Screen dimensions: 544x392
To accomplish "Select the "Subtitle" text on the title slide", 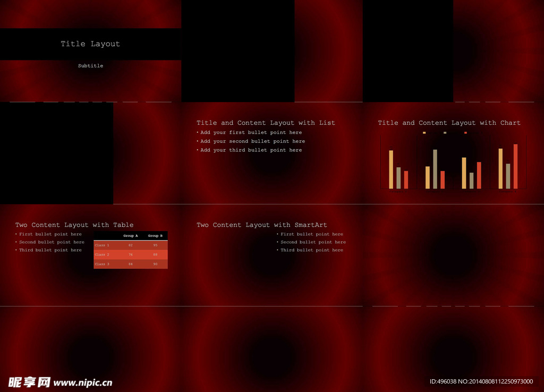I will 90,66.
